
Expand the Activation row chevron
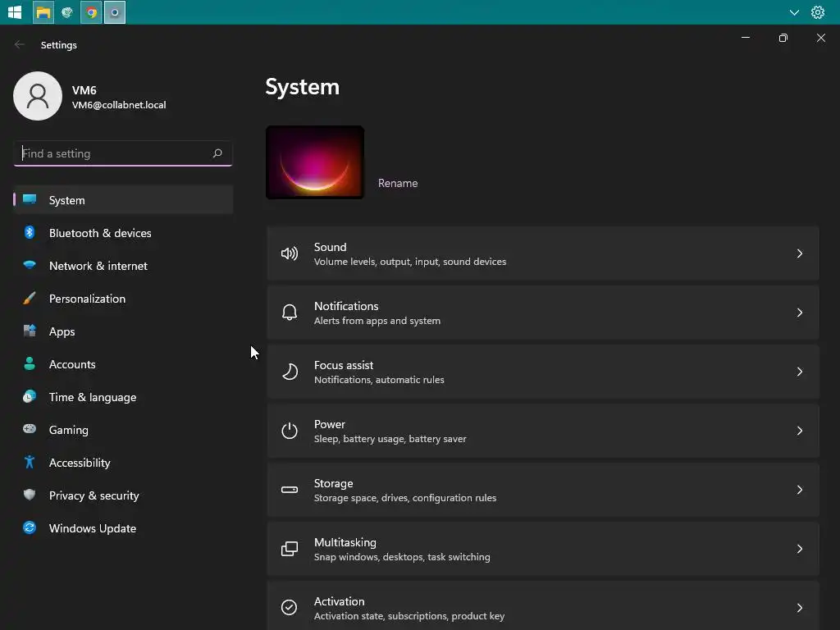(x=799, y=608)
